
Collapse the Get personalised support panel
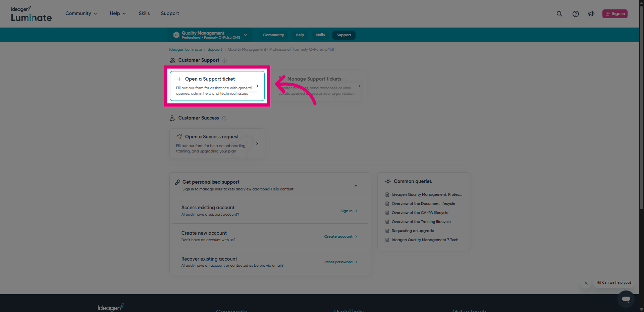click(356, 186)
